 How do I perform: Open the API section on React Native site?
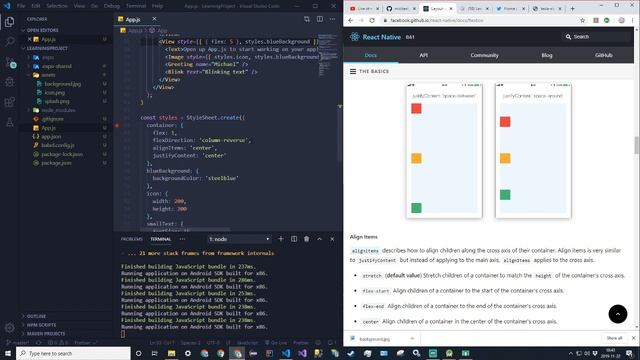pos(423,55)
